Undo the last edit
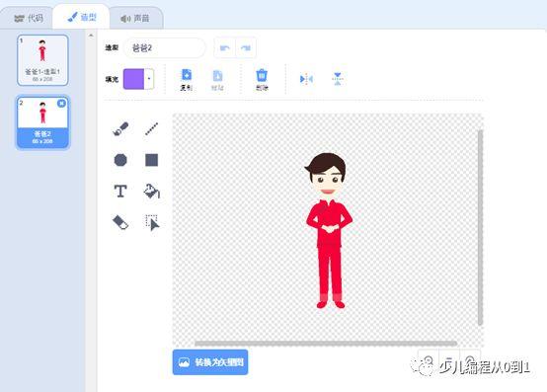The image size is (547, 392). click(x=225, y=47)
